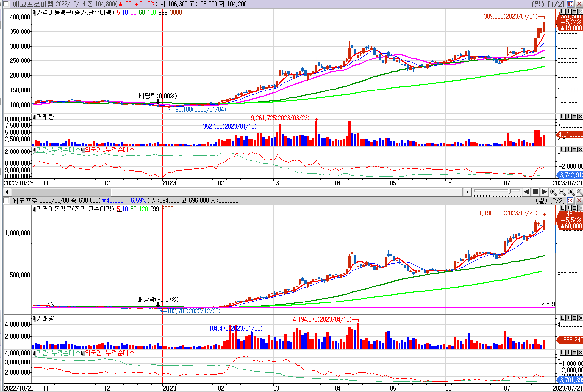Toggle the checkbox next to 에코프로비엠
The height and width of the screenshot is (392, 583).
click(x=6, y=4)
